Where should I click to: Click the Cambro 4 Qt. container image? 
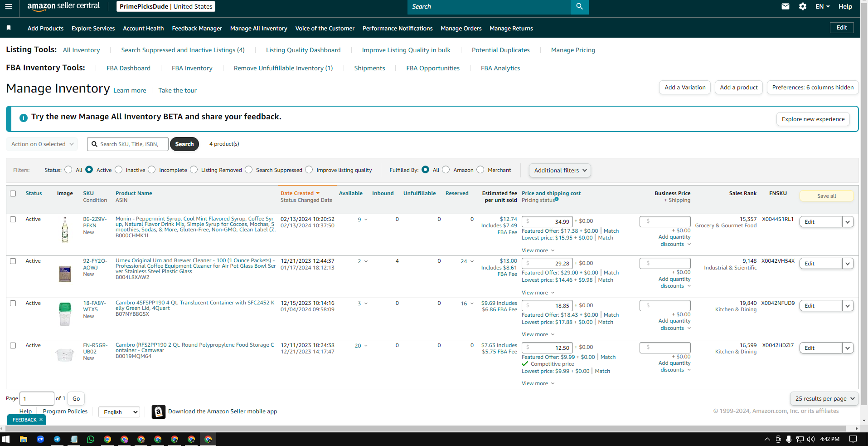pyautogui.click(x=65, y=314)
